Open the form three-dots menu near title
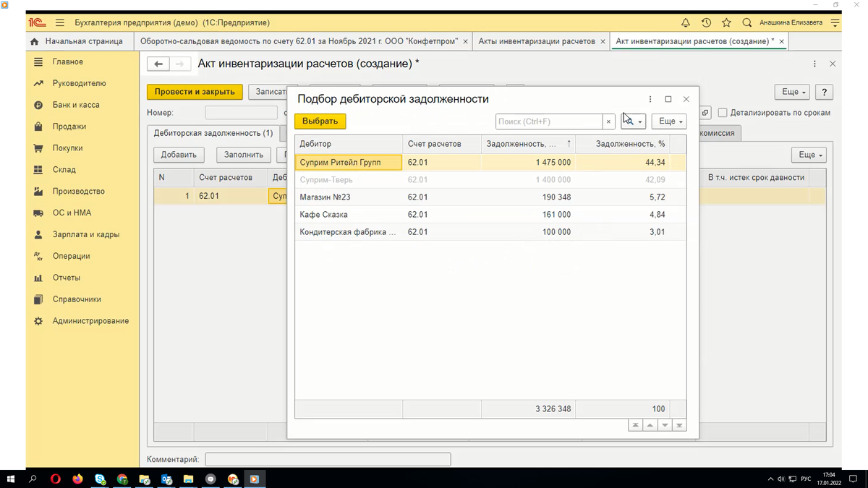Viewport: 868px width, 488px height. tap(815, 64)
